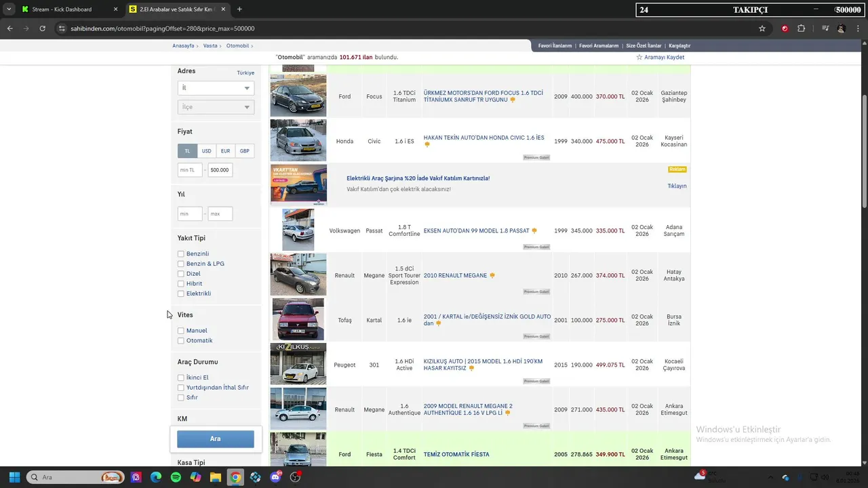
Task: Open the Size Özel İlanlar link
Action: click(644, 46)
